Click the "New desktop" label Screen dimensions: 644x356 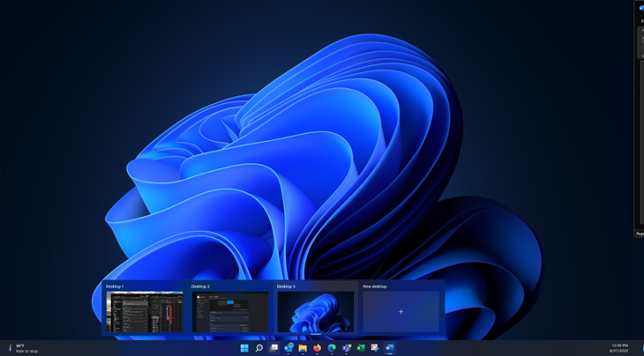[x=375, y=286]
